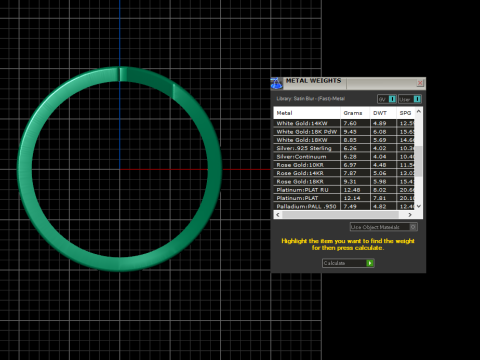Select the Rose Gold:18KR row

pos(344,181)
